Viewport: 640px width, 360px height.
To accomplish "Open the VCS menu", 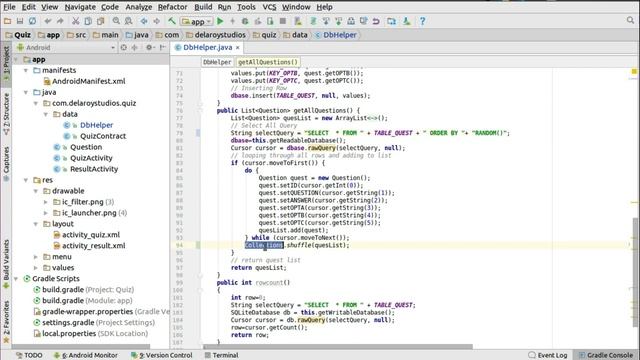I will 269,7.
